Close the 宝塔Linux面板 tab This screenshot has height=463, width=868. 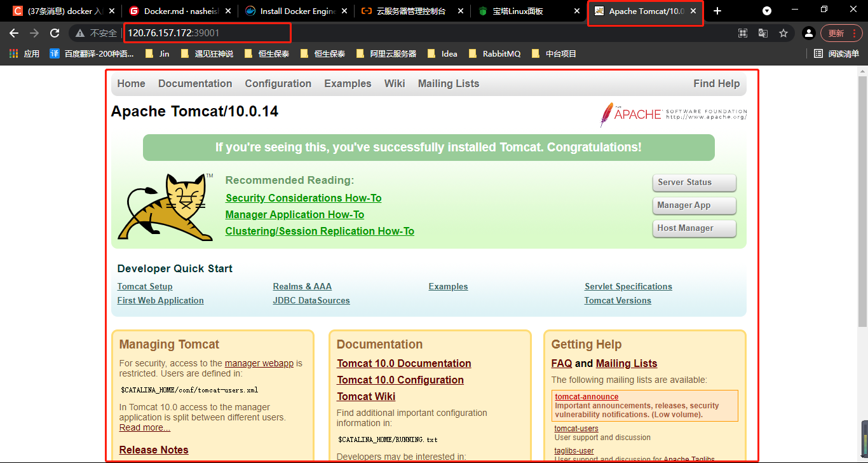tap(577, 11)
